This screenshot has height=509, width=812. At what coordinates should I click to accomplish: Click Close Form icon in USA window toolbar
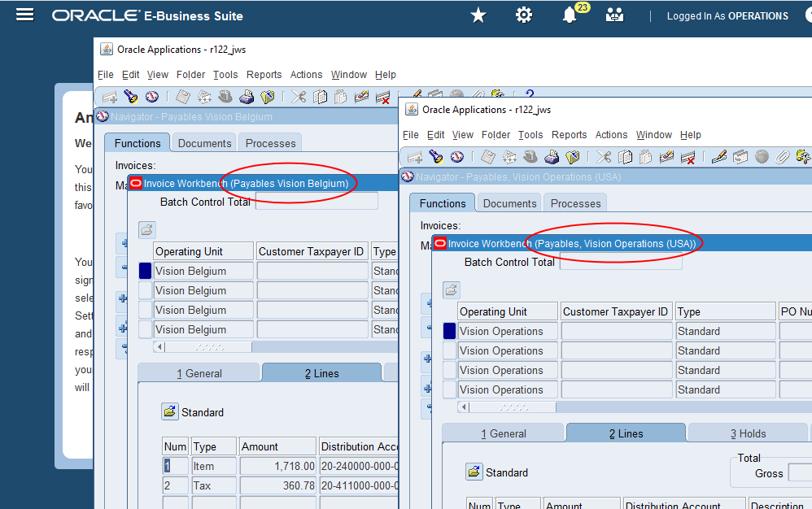click(x=572, y=157)
